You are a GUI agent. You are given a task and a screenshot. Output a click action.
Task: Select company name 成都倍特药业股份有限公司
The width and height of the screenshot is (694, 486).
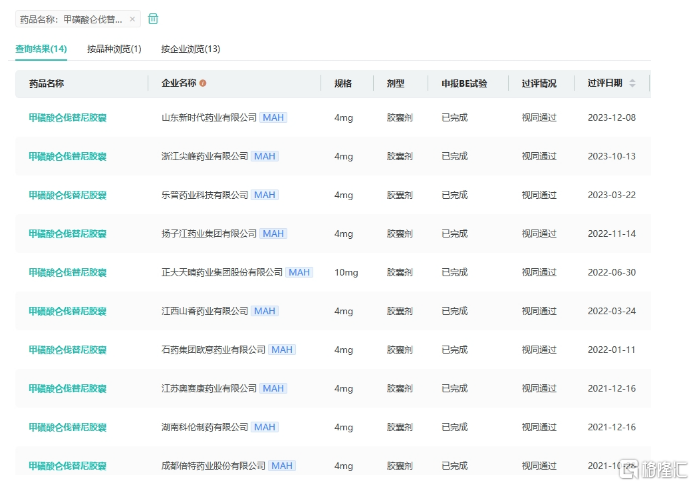[213, 466]
